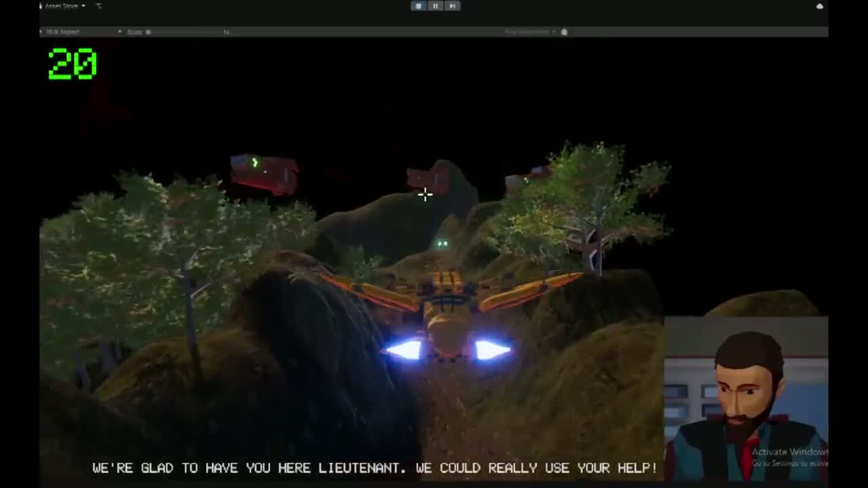Viewport: 868px width, 488px height.
Task: Target the large red enemy ship
Action: (x=264, y=174)
